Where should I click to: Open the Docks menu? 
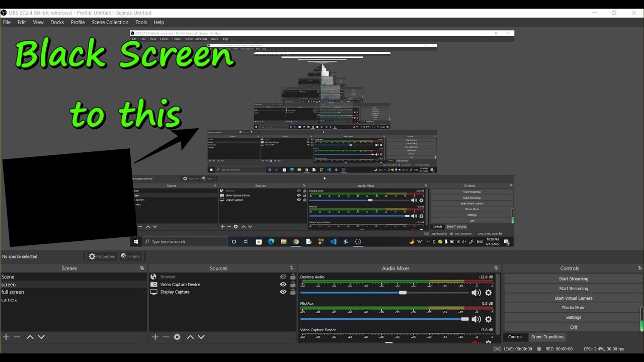[57, 23]
